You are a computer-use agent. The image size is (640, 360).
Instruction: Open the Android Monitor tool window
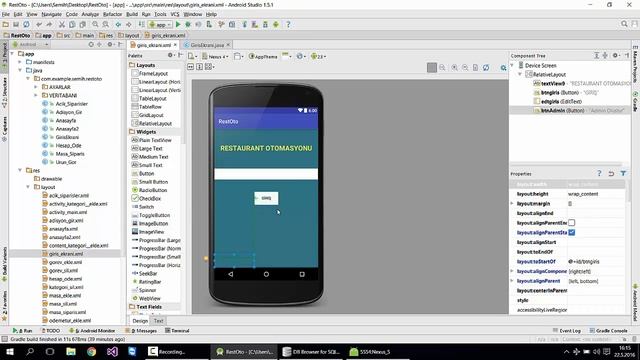point(92,331)
